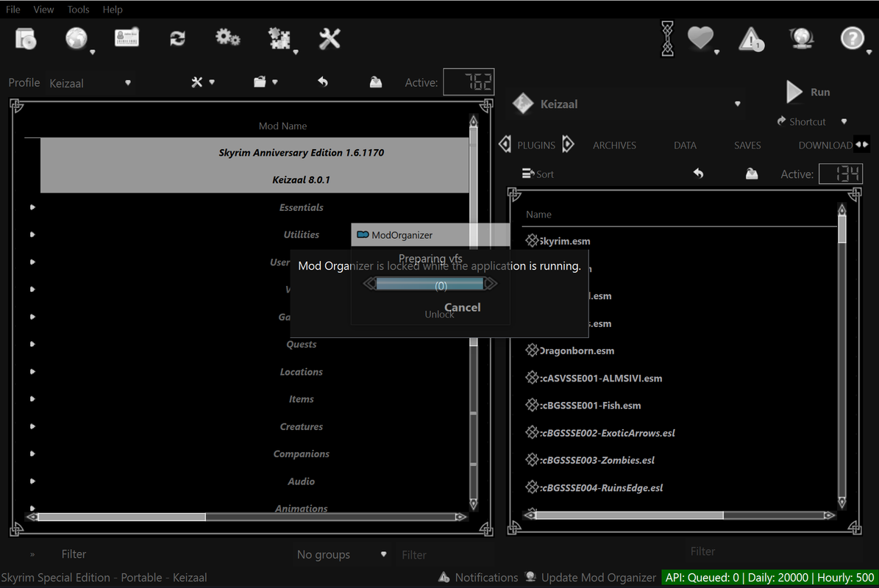
Task: Click the tab overflow arrows near DOWNLOAD
Action: [x=861, y=145]
